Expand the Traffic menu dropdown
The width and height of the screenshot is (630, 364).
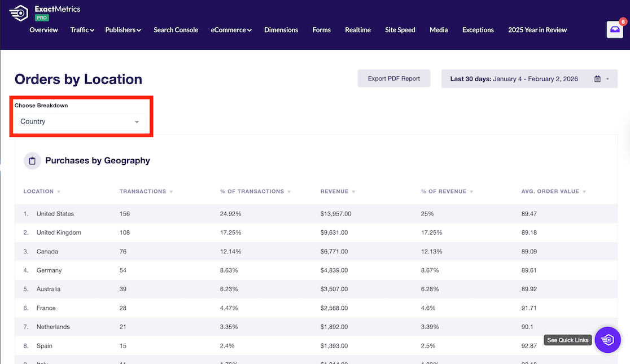pyautogui.click(x=82, y=30)
